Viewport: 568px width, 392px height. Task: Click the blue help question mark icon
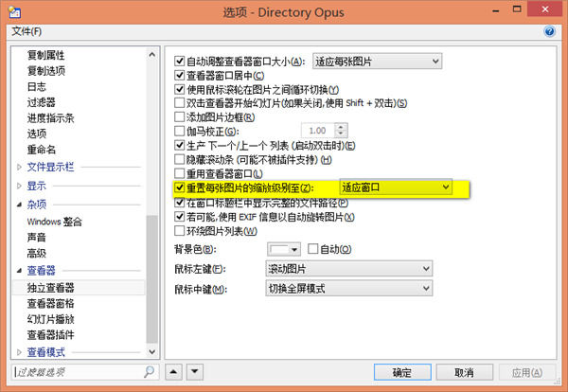[549, 31]
